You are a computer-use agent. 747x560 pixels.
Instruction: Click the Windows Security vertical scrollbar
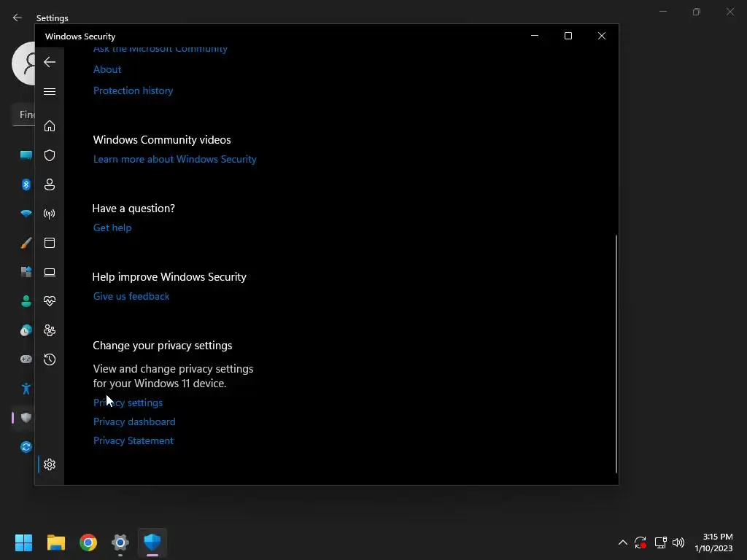[x=616, y=354]
